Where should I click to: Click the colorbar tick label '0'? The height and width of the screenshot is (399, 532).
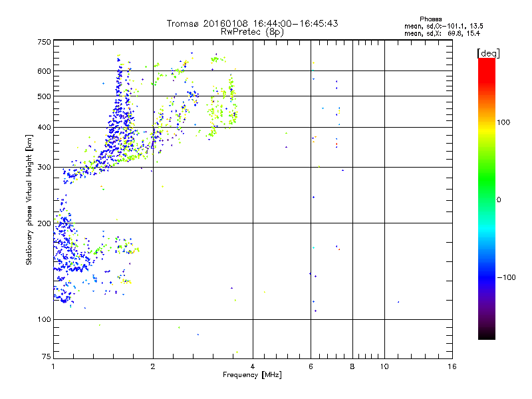click(x=499, y=199)
